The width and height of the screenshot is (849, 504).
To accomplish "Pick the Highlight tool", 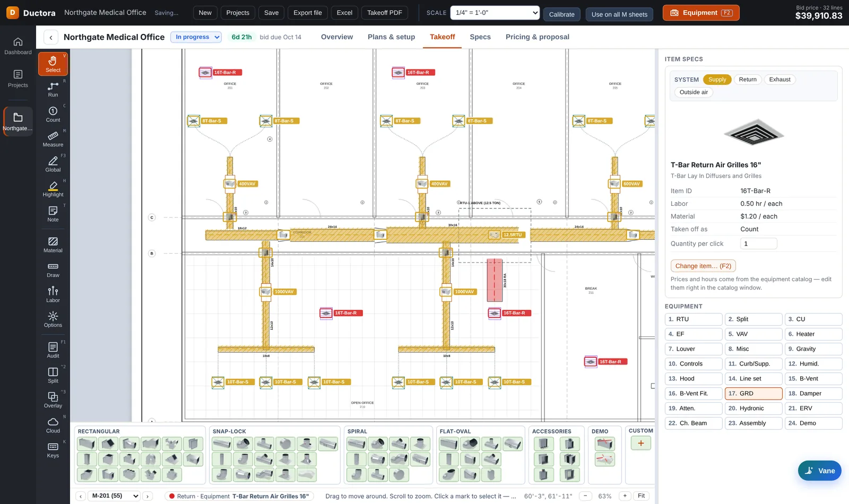I will (x=53, y=189).
